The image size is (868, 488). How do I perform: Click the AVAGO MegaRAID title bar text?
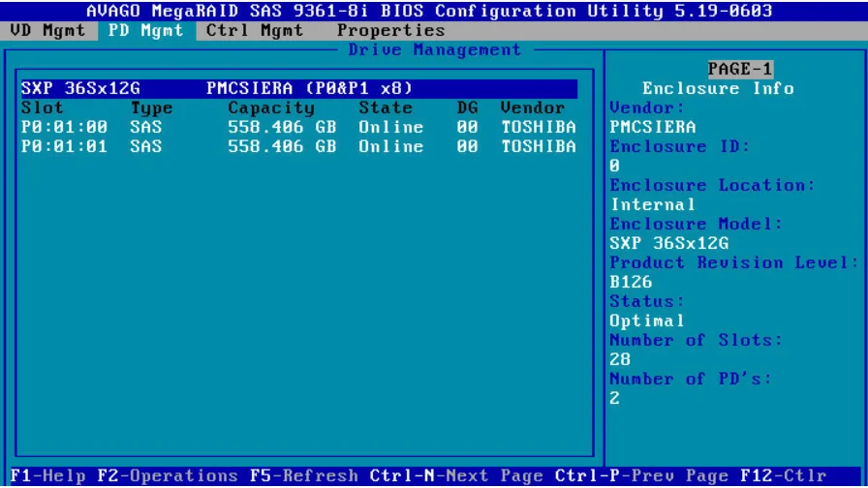429,11
